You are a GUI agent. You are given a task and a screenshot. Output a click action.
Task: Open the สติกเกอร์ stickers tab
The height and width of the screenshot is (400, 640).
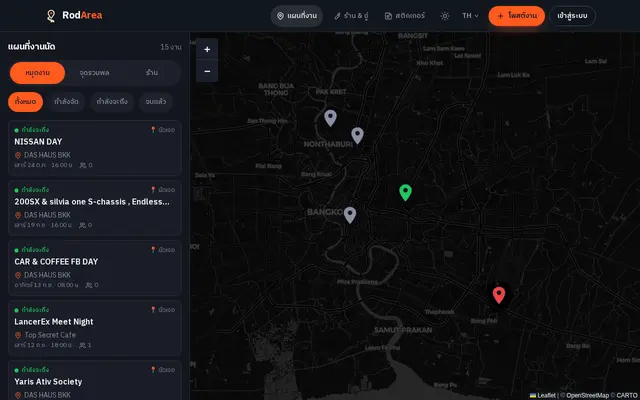point(404,16)
